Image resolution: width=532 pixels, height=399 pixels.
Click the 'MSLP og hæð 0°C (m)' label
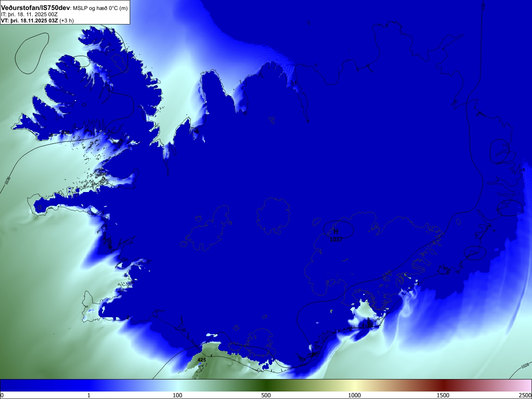(x=100, y=8)
